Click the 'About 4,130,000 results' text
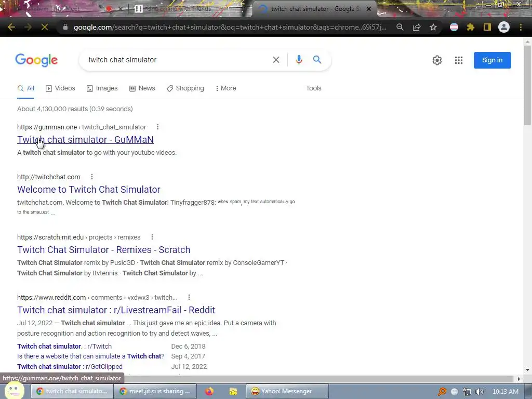The image size is (532, 399). (x=75, y=109)
